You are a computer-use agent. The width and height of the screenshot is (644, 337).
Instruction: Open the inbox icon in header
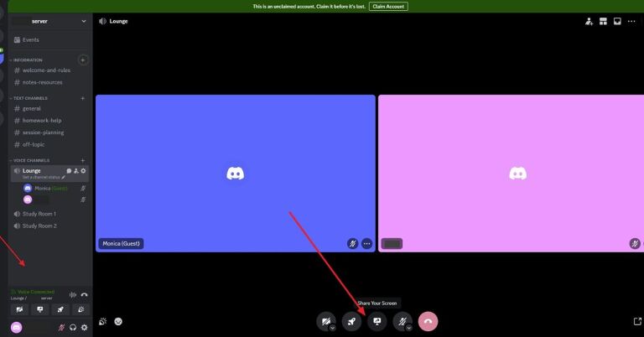coord(617,21)
